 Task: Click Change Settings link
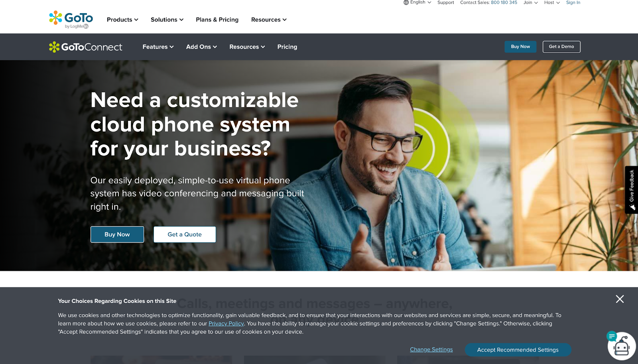pos(431,350)
